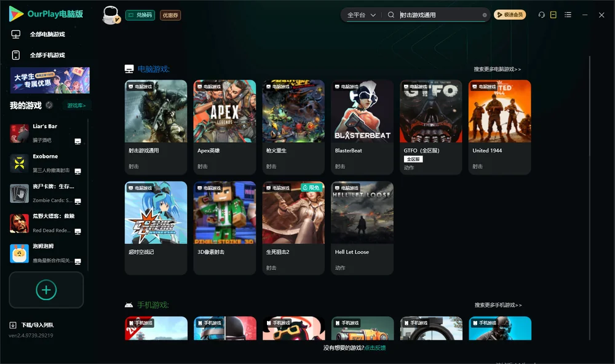Click the Red Dead Redemption icon
Viewport: 615px width, 364px height.
point(19,224)
